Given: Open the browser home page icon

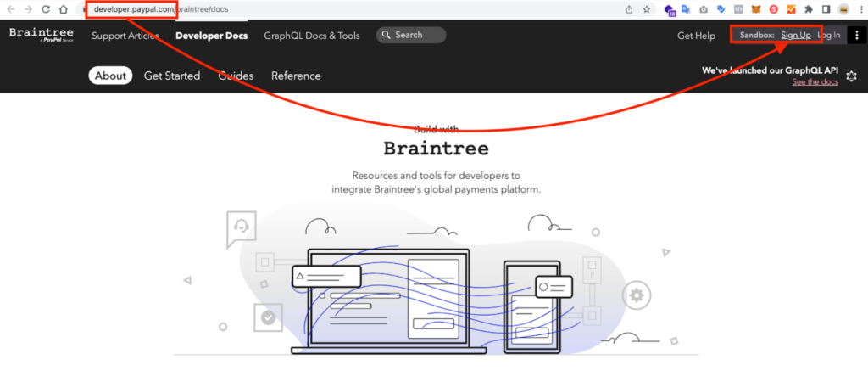Looking at the screenshot, I should [x=64, y=9].
